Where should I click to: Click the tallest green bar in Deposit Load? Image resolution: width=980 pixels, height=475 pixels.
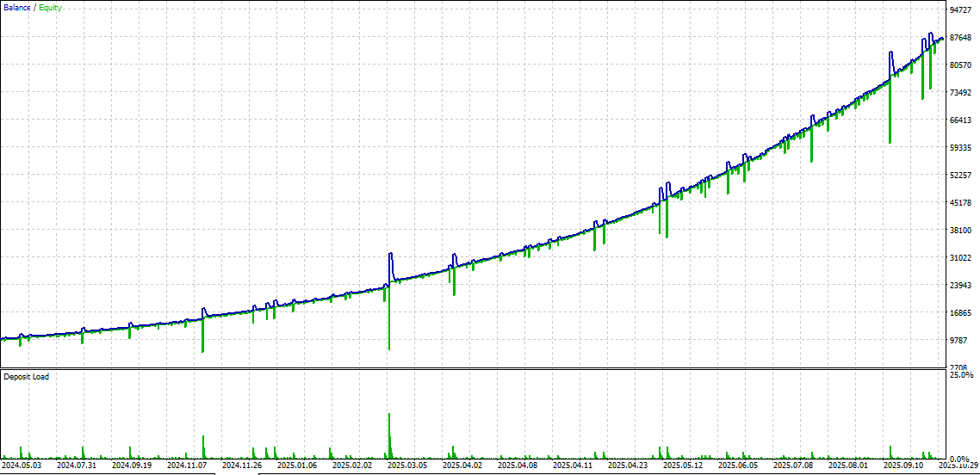pyautogui.click(x=389, y=435)
